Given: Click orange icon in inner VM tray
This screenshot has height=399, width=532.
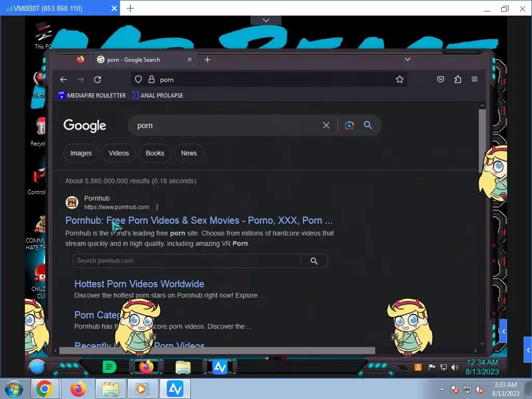Looking at the screenshot, I should [x=418, y=367].
